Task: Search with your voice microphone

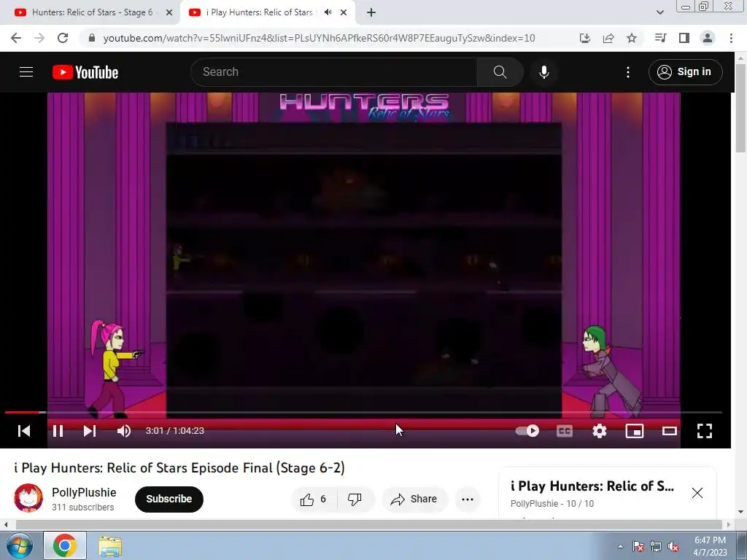Action: point(544,72)
